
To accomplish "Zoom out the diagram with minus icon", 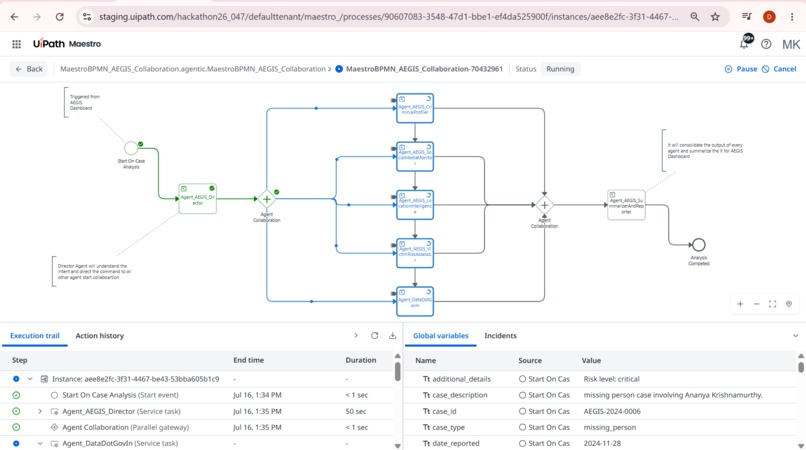I will [x=756, y=304].
